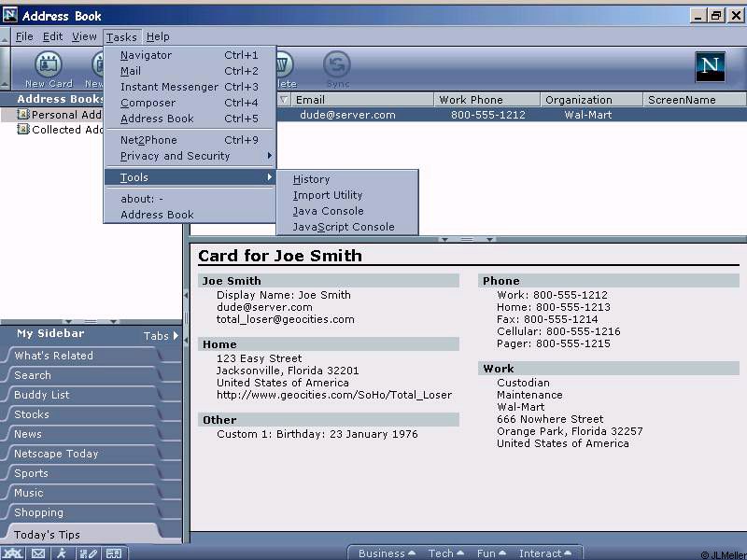Open the sidebar Tabs dropdown
This screenshot has height=560, width=747.
click(161, 336)
